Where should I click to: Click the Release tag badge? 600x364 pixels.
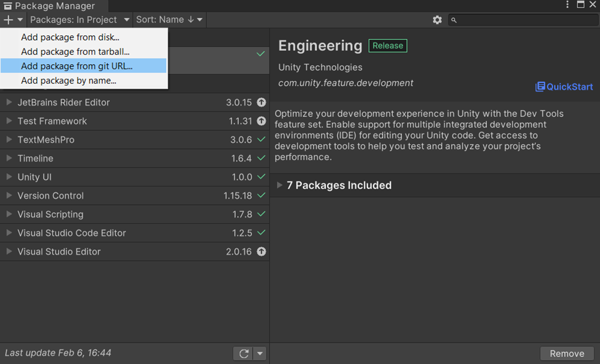(388, 45)
